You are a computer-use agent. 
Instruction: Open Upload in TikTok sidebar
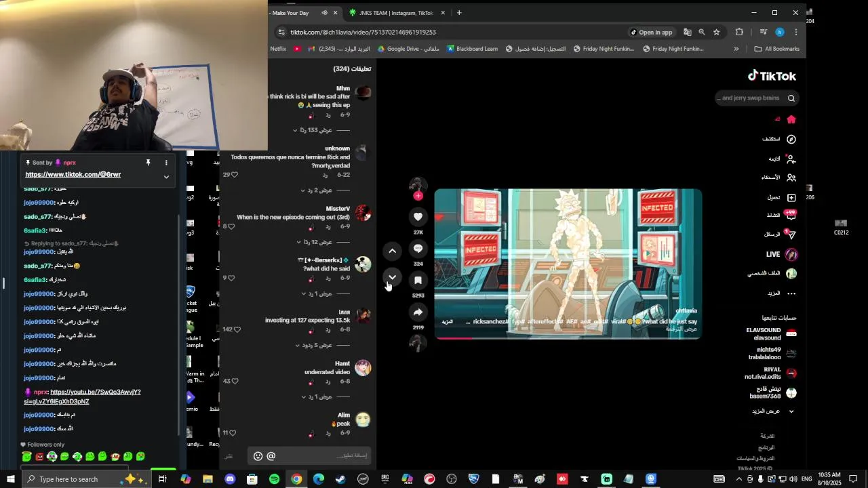tap(791, 197)
